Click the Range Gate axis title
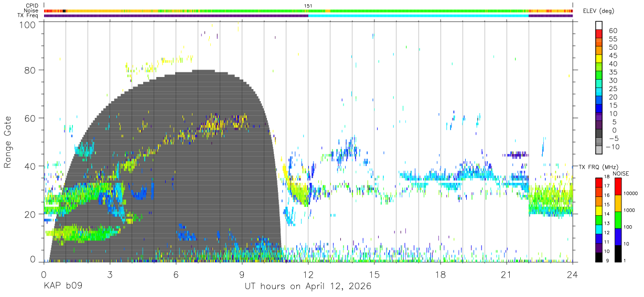This screenshot has width=644, height=297. tap(8, 142)
